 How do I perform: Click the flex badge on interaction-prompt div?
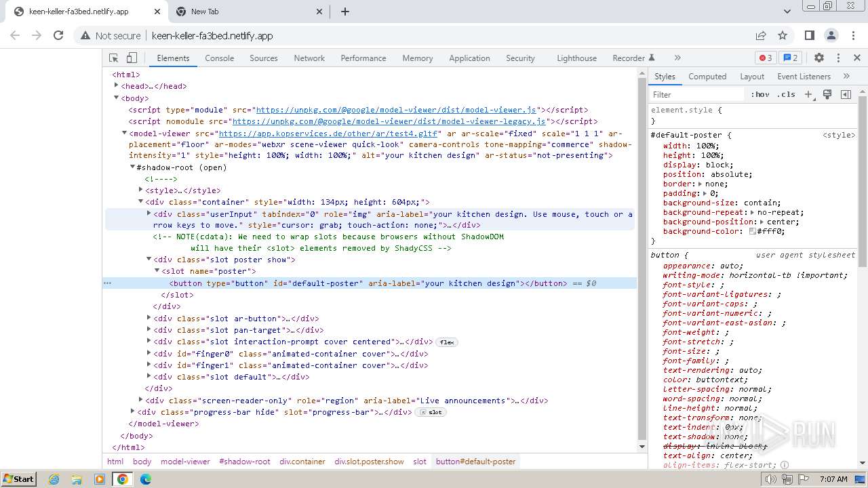point(447,342)
